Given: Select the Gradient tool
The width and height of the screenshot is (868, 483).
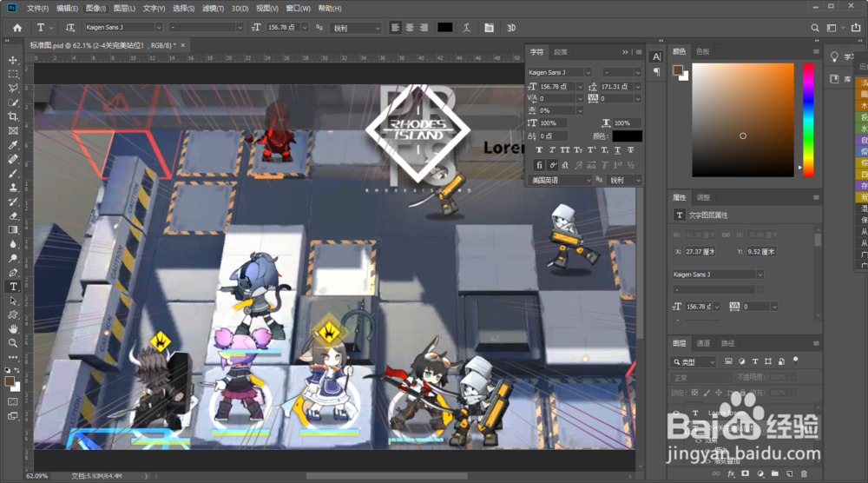Looking at the screenshot, I should coord(13,230).
